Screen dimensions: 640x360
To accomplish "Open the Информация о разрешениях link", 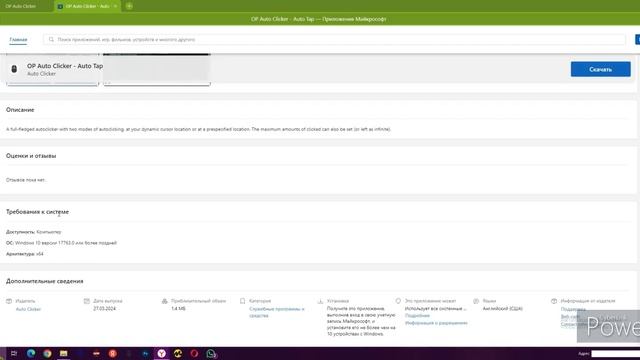I will pos(436,323).
